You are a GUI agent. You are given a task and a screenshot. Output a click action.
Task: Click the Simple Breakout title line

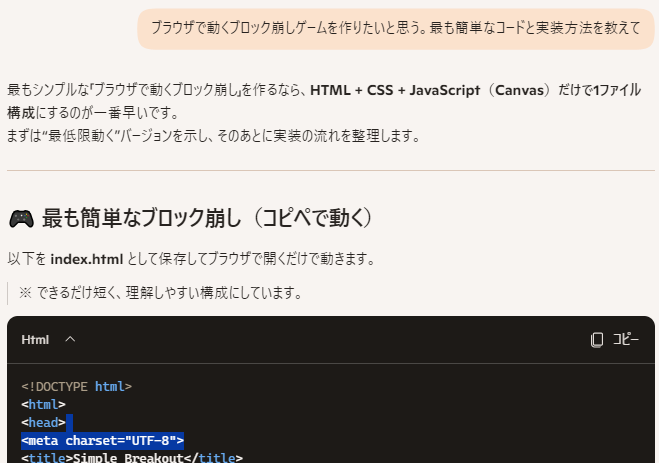131,458
